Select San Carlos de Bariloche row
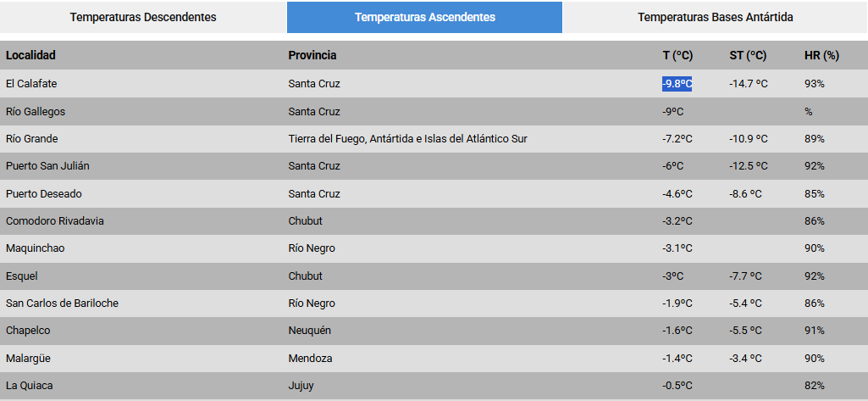Screen dimensions: 868x401 [x=62, y=304]
